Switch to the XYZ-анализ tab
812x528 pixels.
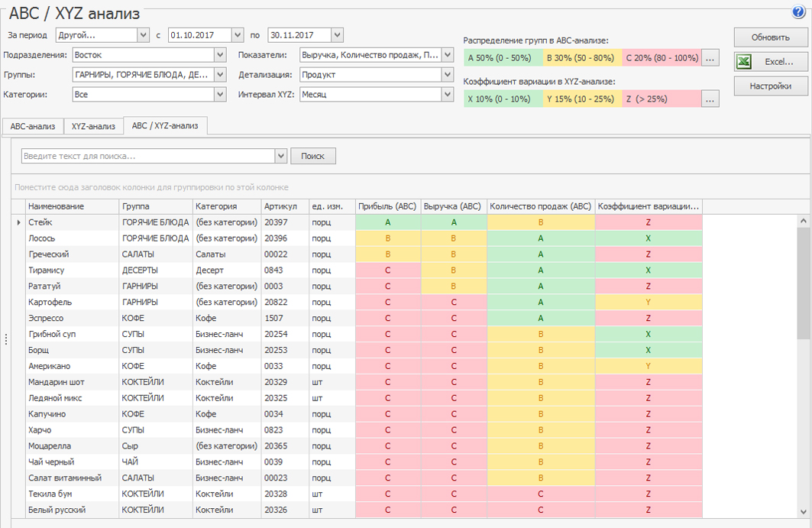(93, 126)
